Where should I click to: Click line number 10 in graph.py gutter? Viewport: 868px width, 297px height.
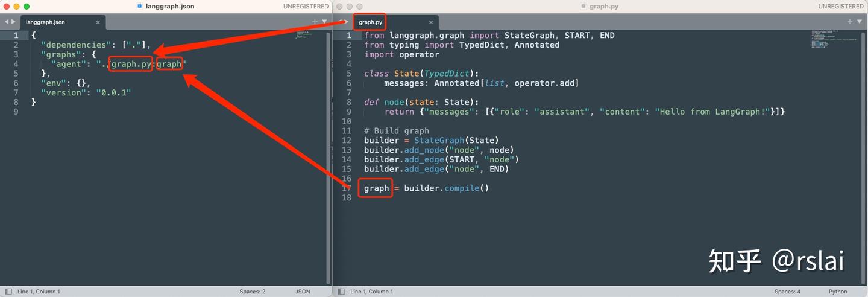pyautogui.click(x=346, y=121)
